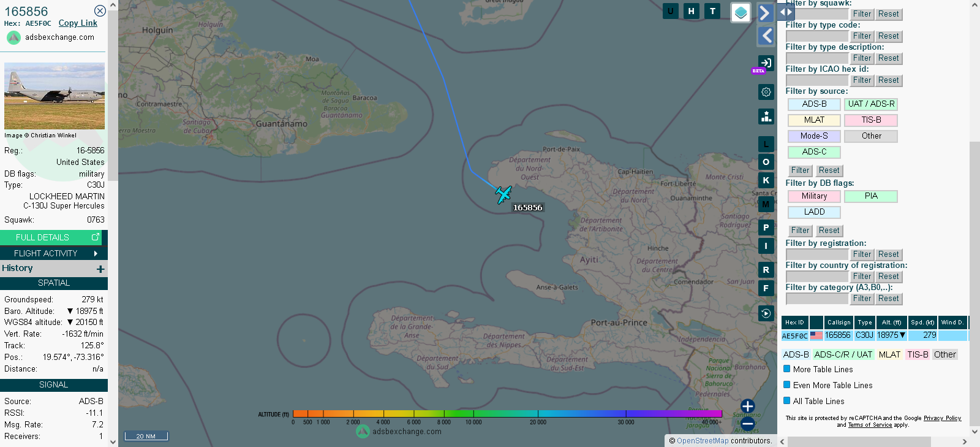Click the Copy Link link
This screenshot has width=980, height=447.
(x=78, y=23)
